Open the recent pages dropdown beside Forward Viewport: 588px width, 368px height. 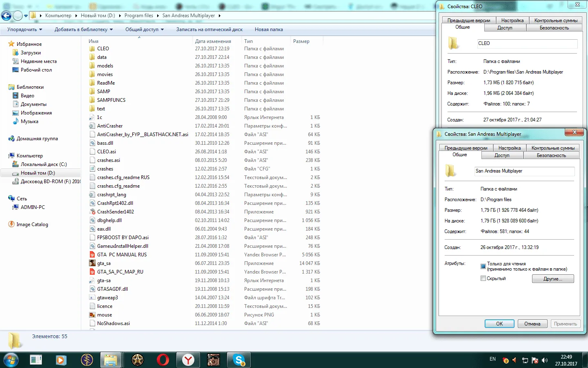(26, 16)
